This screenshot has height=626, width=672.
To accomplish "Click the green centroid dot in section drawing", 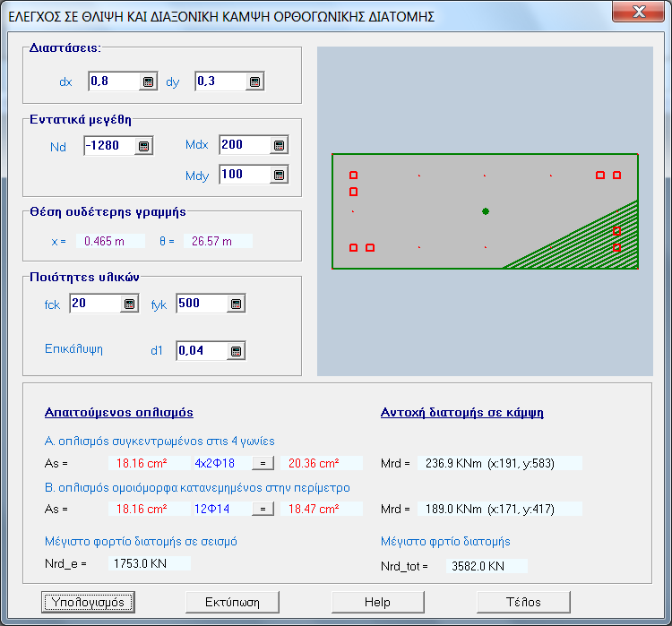I will (x=485, y=211).
